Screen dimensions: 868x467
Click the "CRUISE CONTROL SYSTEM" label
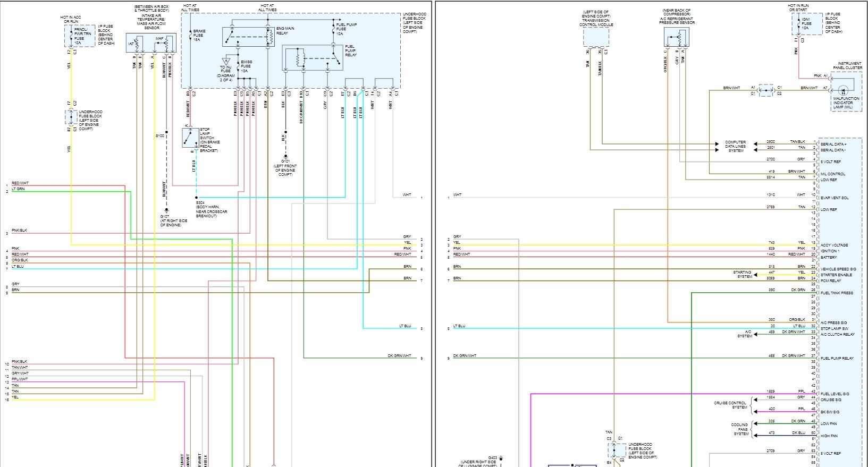(730, 405)
